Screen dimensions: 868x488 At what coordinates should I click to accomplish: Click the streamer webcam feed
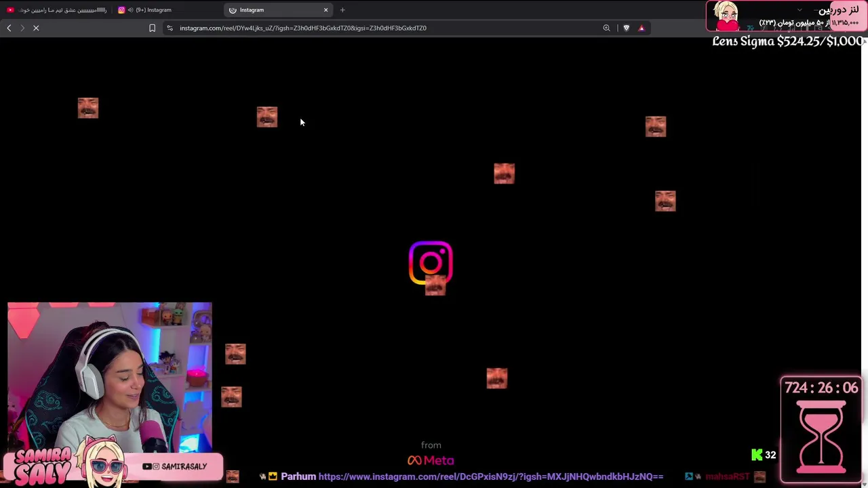(110, 377)
